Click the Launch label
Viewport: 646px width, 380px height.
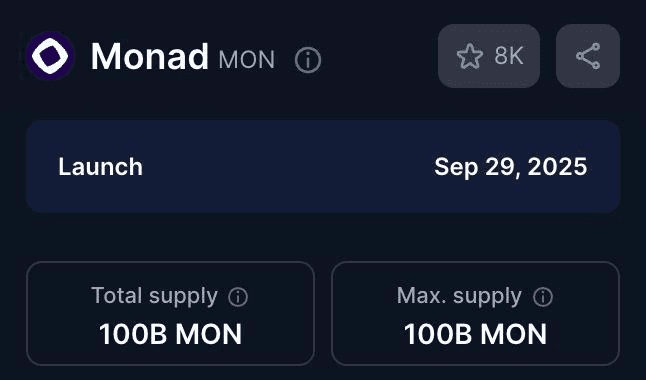(100, 167)
